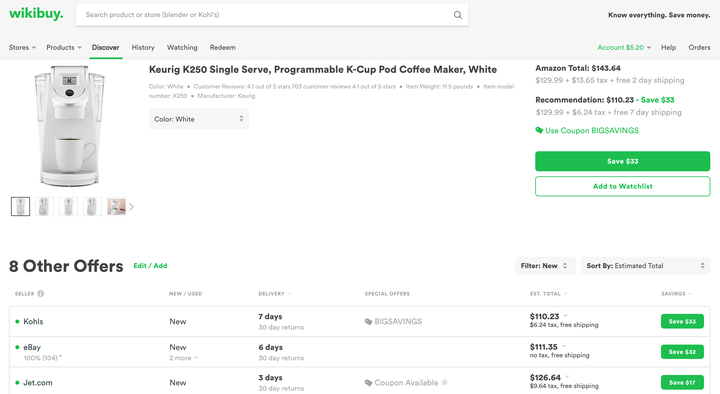Select the fourth product thumbnail
The width and height of the screenshot is (720, 394).
click(92, 207)
